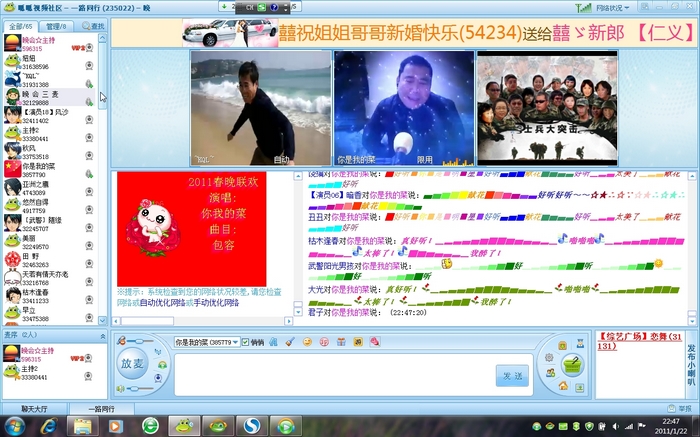Toggle the 悄悄 whisper checkbox
The width and height of the screenshot is (700, 437).
pyautogui.click(x=246, y=342)
